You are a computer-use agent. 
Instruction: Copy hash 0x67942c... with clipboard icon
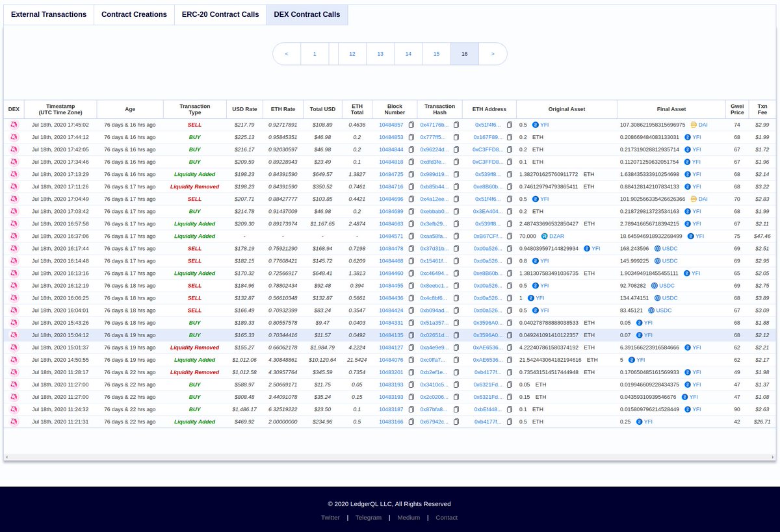[456, 422]
